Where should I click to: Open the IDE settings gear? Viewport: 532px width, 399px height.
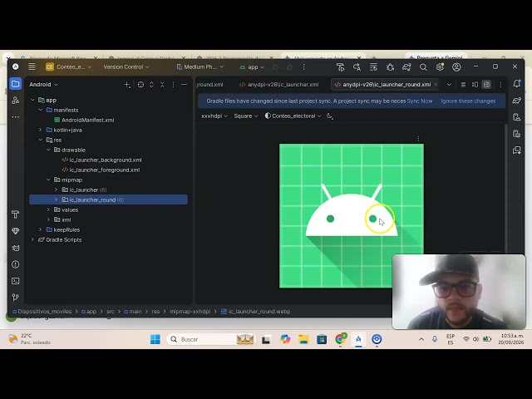(x=440, y=67)
